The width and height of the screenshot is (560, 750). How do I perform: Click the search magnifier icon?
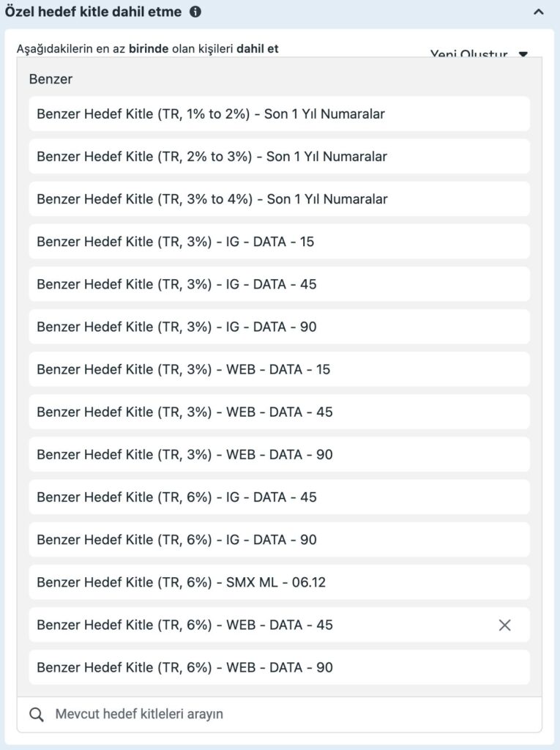[x=37, y=714]
